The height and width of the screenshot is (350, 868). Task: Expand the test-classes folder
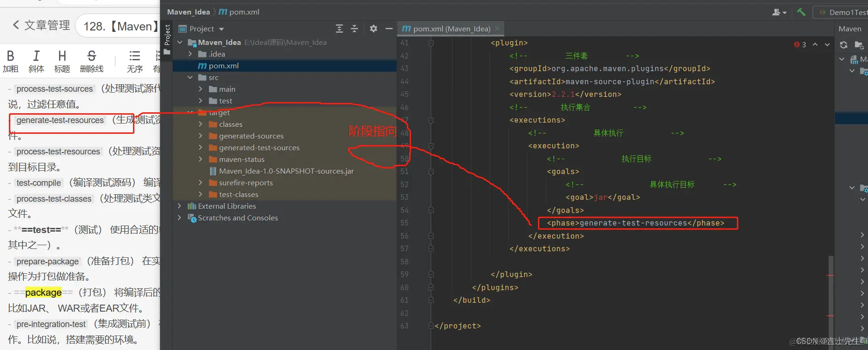[x=200, y=195]
